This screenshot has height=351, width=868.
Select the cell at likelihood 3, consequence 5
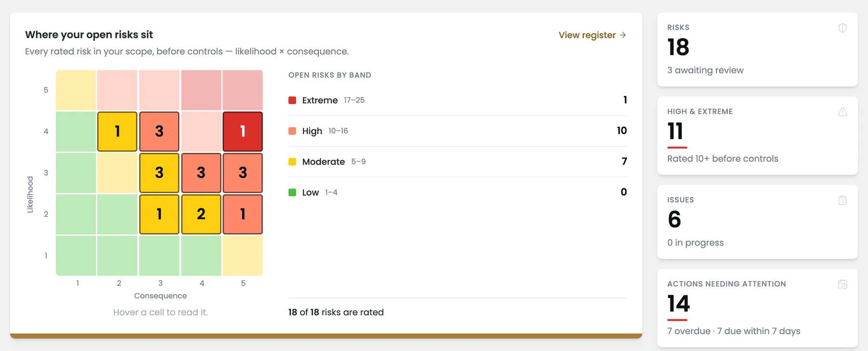pos(243,173)
